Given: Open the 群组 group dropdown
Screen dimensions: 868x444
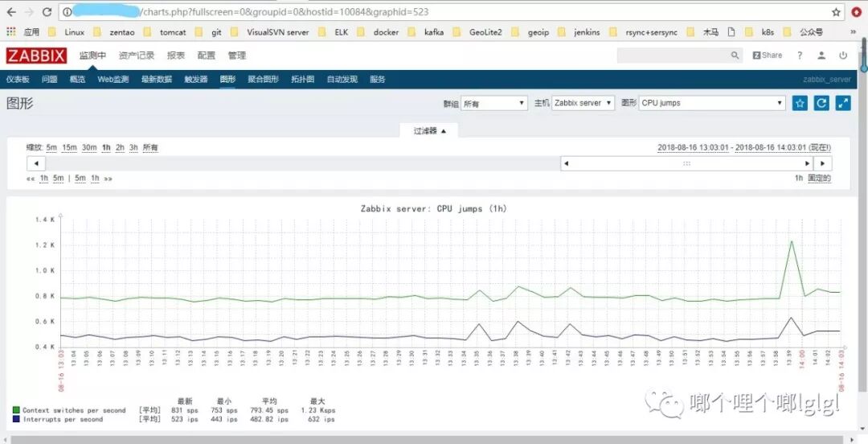Looking at the screenshot, I should coord(494,103).
